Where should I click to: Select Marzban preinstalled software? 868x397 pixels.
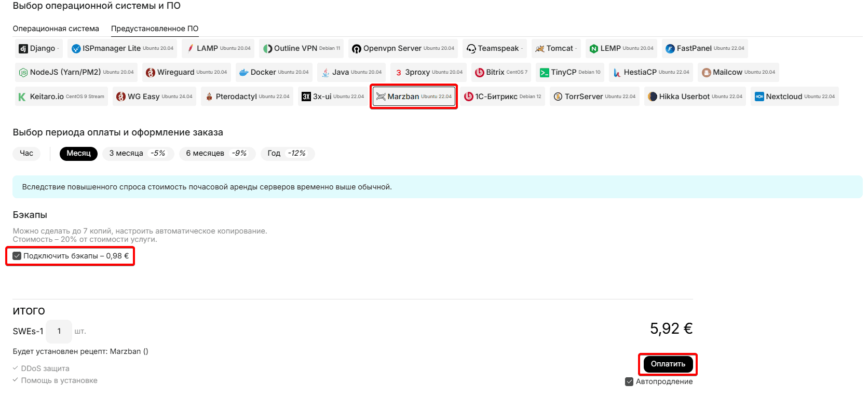(414, 97)
